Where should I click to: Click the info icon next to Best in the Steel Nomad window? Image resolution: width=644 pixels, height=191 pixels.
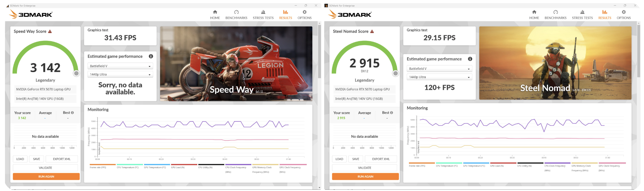pos(391,113)
